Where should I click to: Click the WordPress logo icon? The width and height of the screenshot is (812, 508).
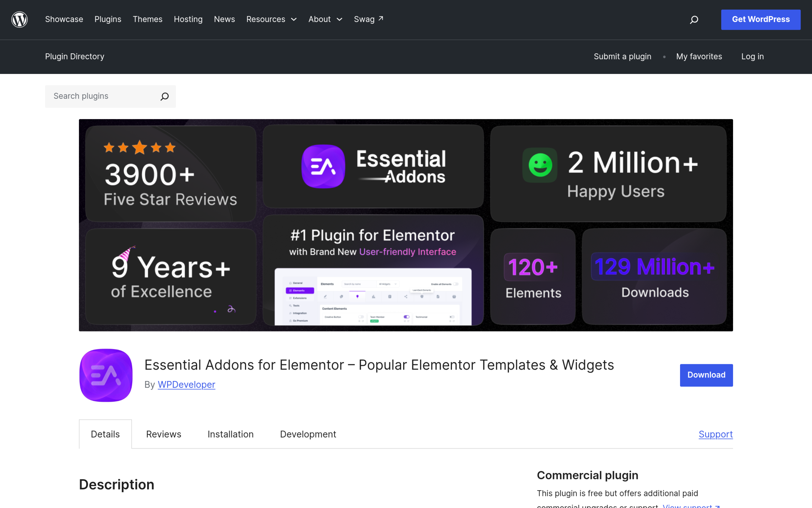click(x=19, y=19)
